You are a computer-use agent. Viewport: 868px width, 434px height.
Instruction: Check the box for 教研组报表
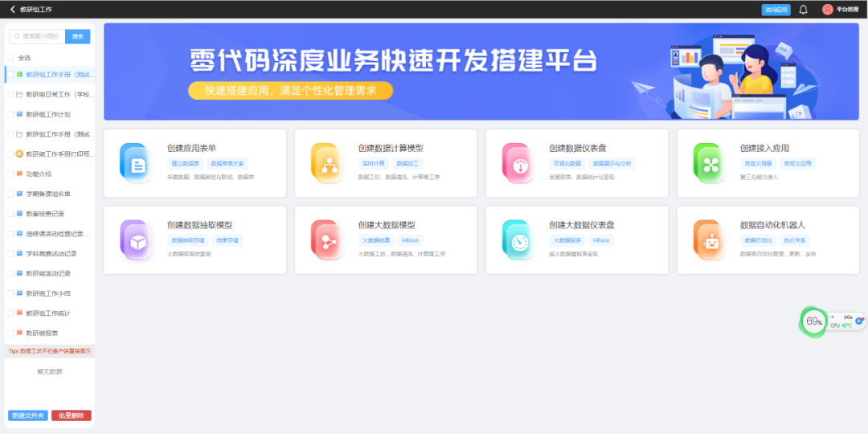[x=10, y=334]
